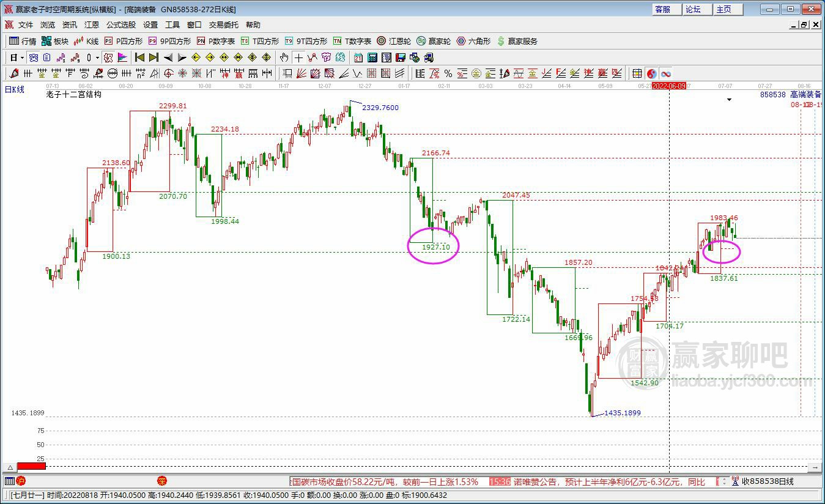This screenshot has height=504, width=825.
Task: Open 赢家服务 service page
Action: (x=517, y=41)
